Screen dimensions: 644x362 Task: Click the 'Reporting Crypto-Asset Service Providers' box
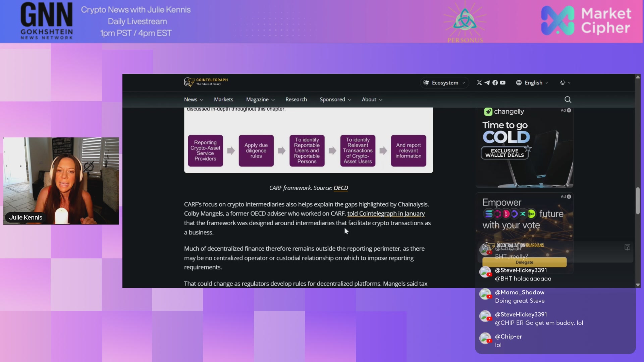(205, 150)
